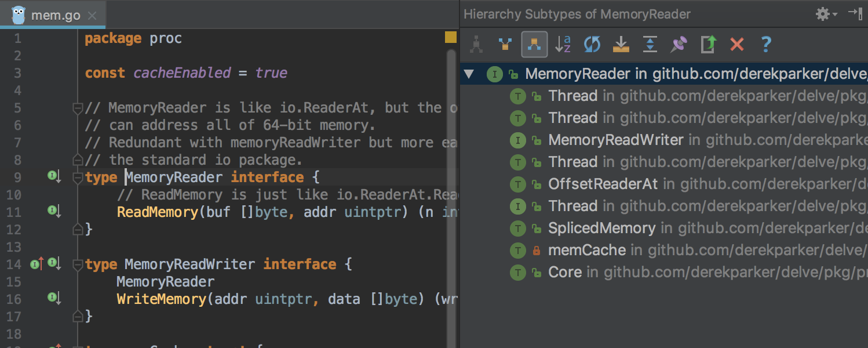Toggle the Subtypes Hierarchy view button
This screenshot has width=868, height=348.
coord(534,45)
